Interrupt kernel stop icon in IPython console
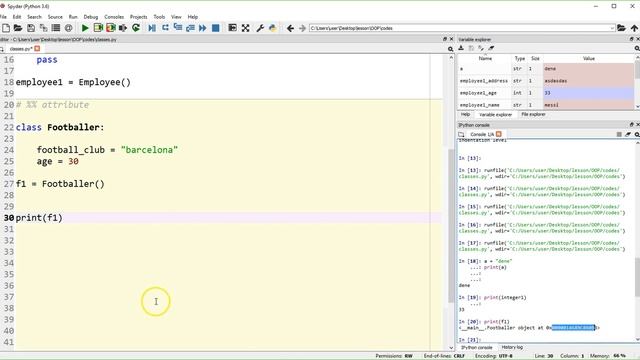The width and height of the screenshot is (640, 360). click(619, 134)
